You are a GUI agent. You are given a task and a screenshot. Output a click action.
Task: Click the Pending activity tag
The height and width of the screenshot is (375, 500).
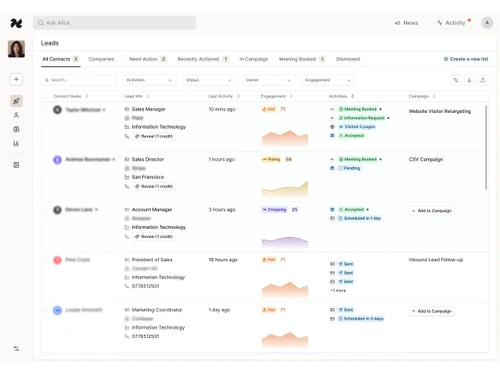[349, 168]
